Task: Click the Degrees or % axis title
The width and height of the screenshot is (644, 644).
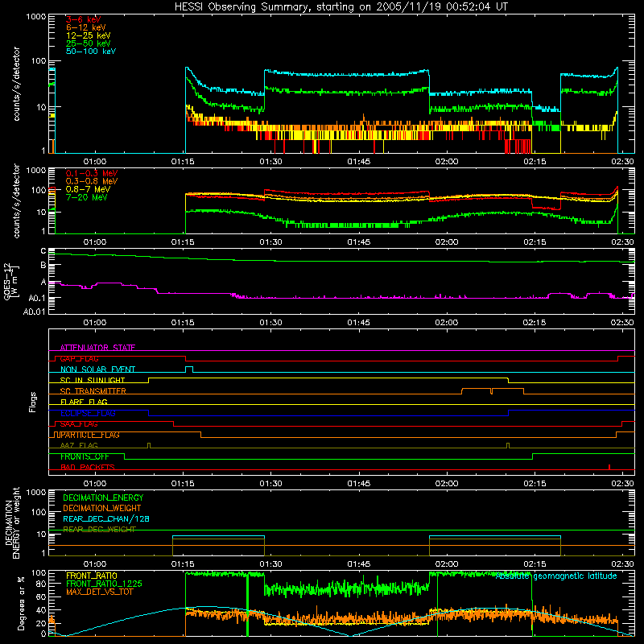Action: point(21,603)
